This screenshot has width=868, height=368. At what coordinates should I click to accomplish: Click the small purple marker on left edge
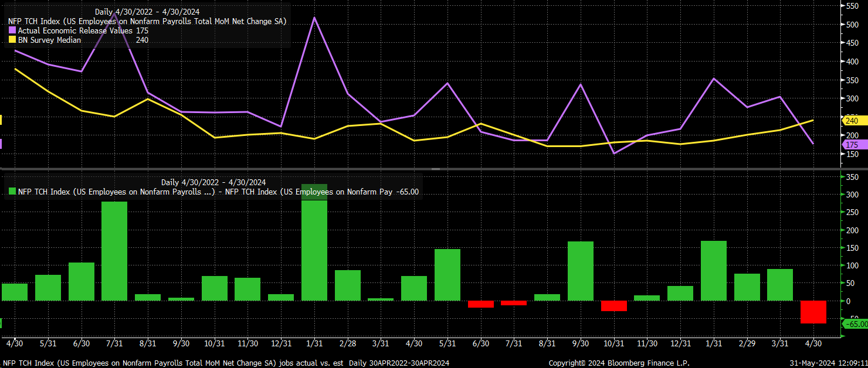(x=1, y=144)
